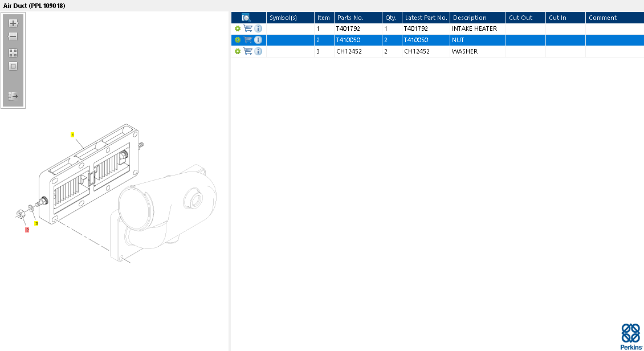Select part number CH12452 in Parts No. column
The height and width of the screenshot is (351, 644).
click(349, 52)
